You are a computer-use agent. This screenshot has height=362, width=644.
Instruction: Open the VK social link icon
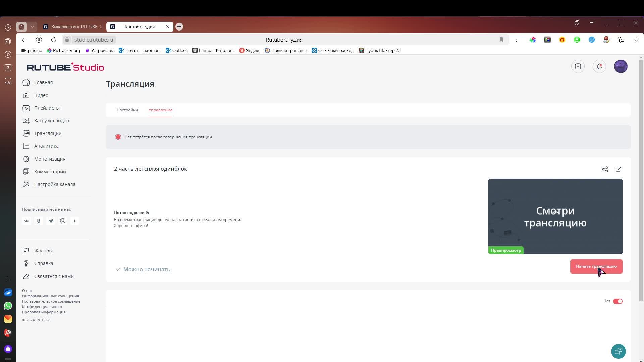[x=26, y=221]
